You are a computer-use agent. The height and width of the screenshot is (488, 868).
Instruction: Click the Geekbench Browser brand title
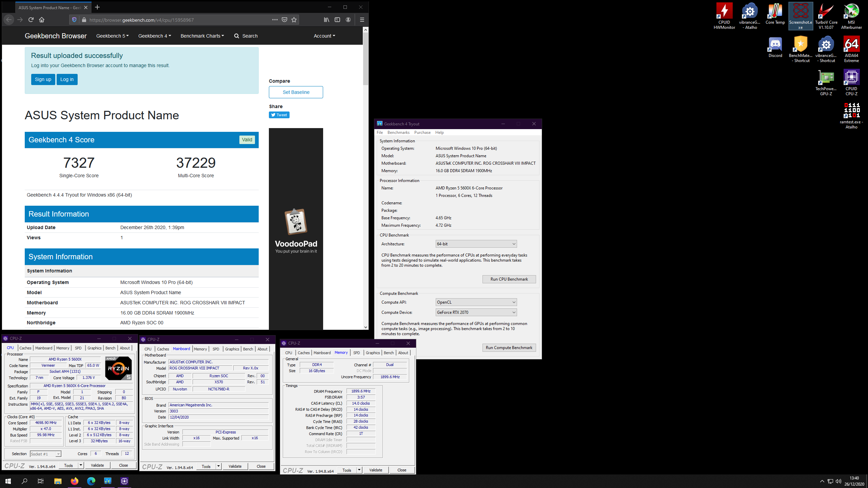point(56,36)
